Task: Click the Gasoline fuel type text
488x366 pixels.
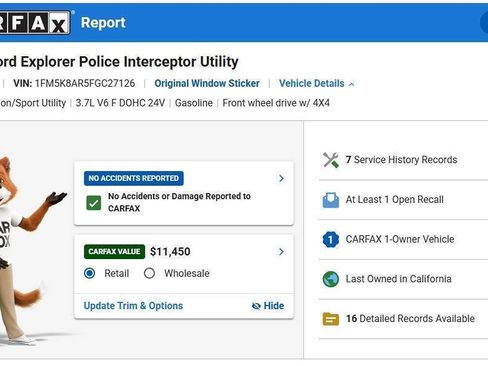Action: (194, 103)
